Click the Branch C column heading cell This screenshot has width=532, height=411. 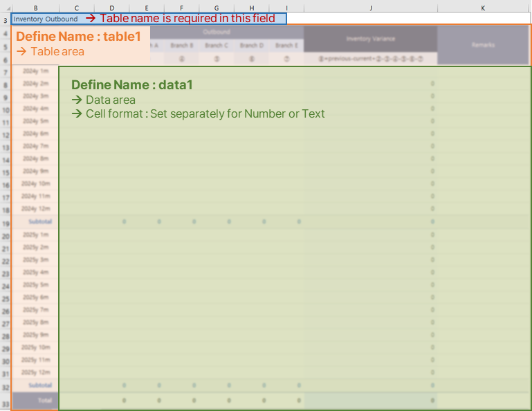click(x=217, y=46)
